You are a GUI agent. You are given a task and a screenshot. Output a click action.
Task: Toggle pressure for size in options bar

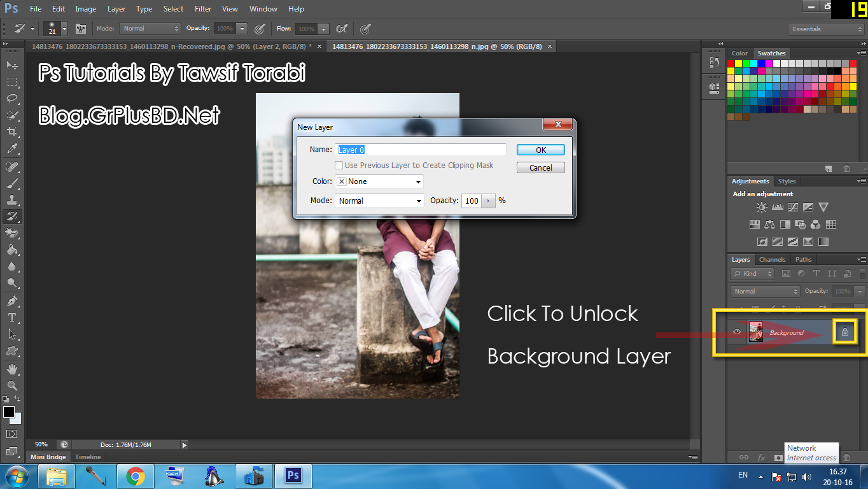pos(365,29)
